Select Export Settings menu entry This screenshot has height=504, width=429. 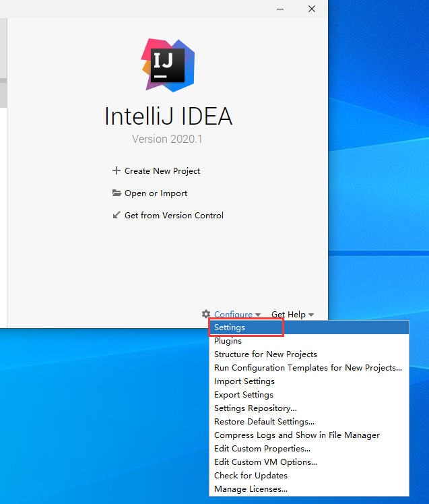coord(309,395)
